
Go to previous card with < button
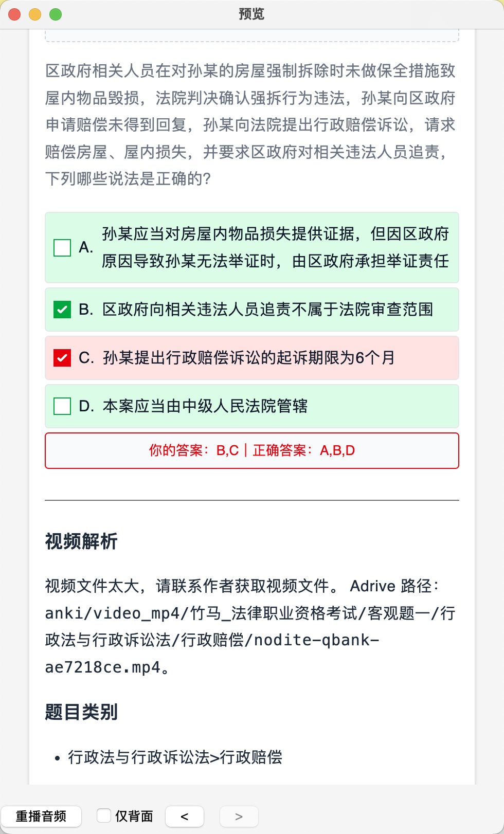click(x=185, y=817)
